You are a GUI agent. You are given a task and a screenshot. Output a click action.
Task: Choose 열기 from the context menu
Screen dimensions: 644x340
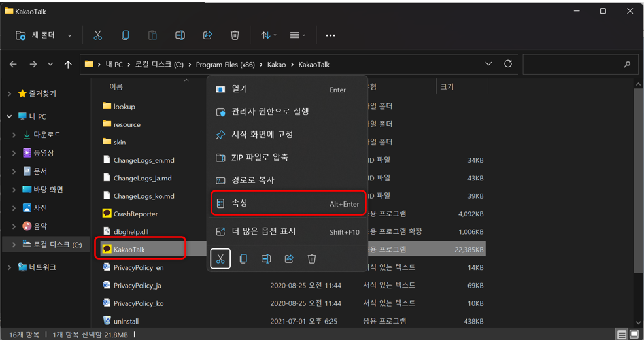click(x=287, y=89)
